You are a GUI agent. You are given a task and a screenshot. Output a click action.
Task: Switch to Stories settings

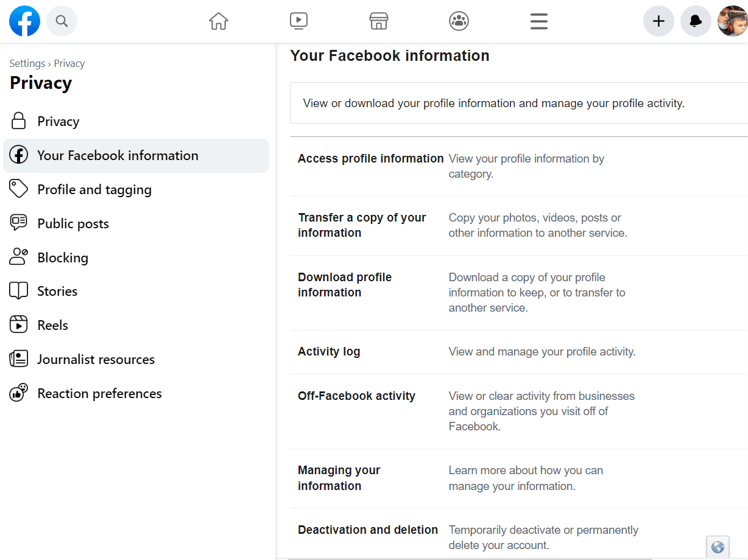pos(58,291)
